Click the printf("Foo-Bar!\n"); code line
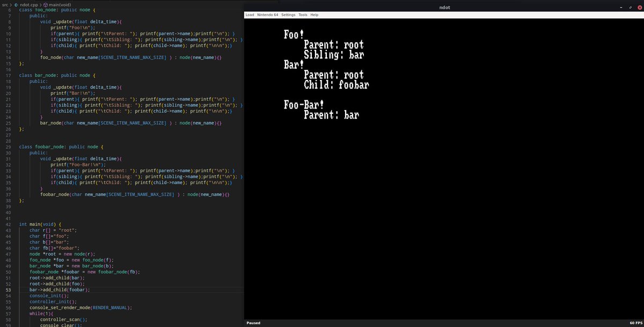Screen dimensions: 644x327 (78, 165)
